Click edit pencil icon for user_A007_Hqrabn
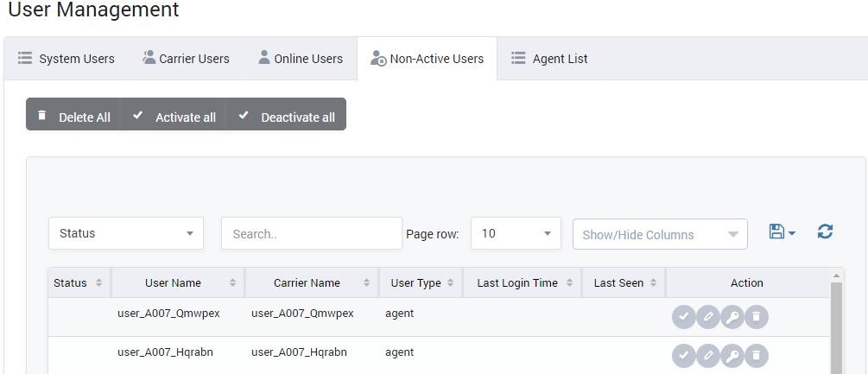 708,355
